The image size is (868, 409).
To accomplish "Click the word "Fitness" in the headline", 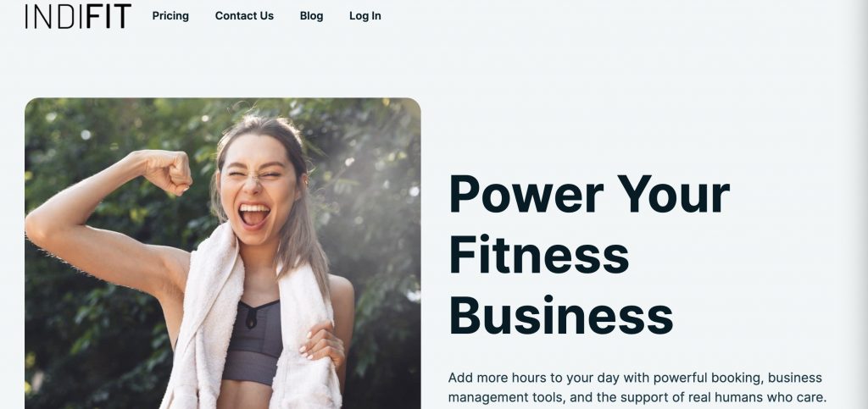I will 538,255.
